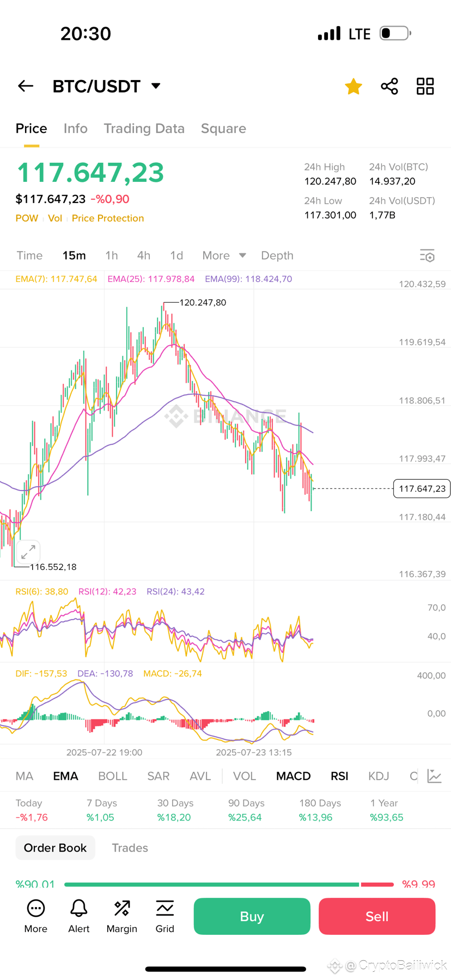Toggle the KDJ sub-indicator

point(379,776)
